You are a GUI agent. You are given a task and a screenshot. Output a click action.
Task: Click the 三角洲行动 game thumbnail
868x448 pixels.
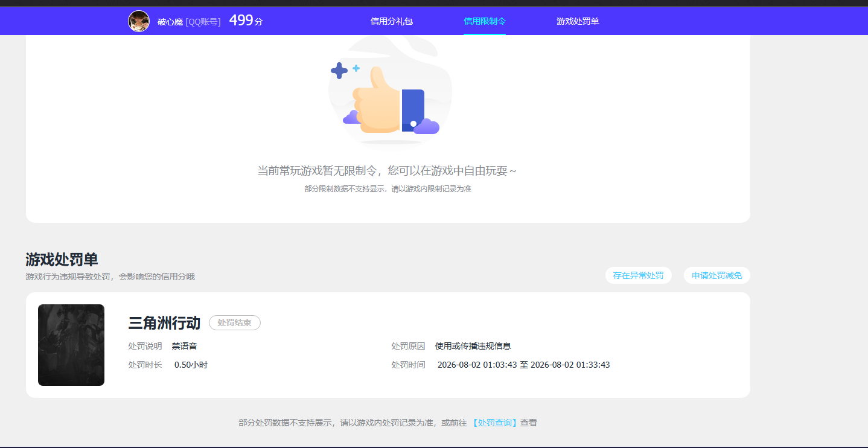(x=71, y=345)
